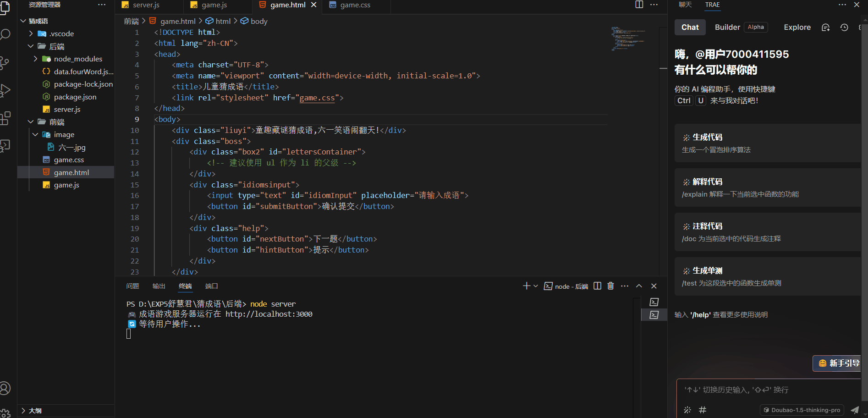The height and width of the screenshot is (418, 868).
Task: Switch to the 问题 panel tab
Action: pyautogui.click(x=132, y=286)
